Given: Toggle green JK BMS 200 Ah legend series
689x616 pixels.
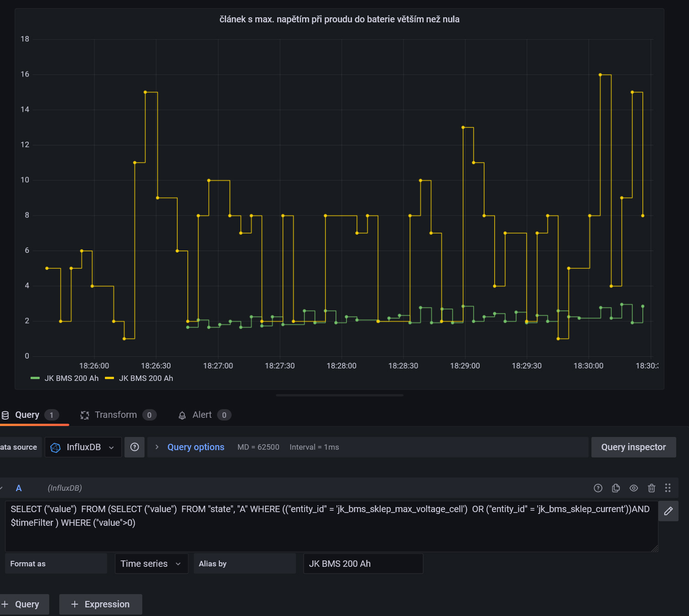Looking at the screenshot, I should (71, 378).
